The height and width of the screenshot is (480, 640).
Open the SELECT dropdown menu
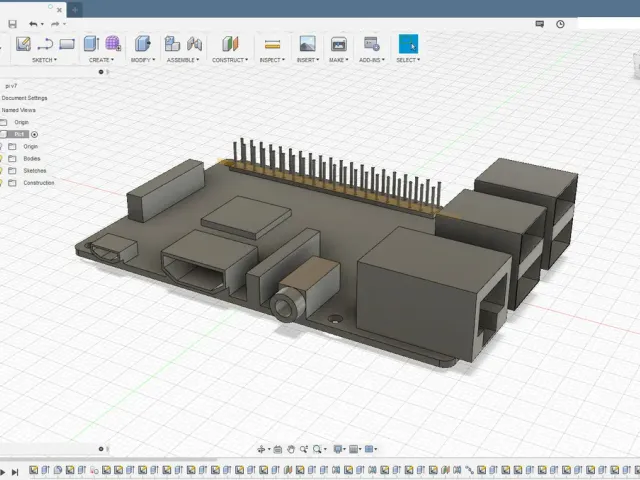[x=408, y=60]
